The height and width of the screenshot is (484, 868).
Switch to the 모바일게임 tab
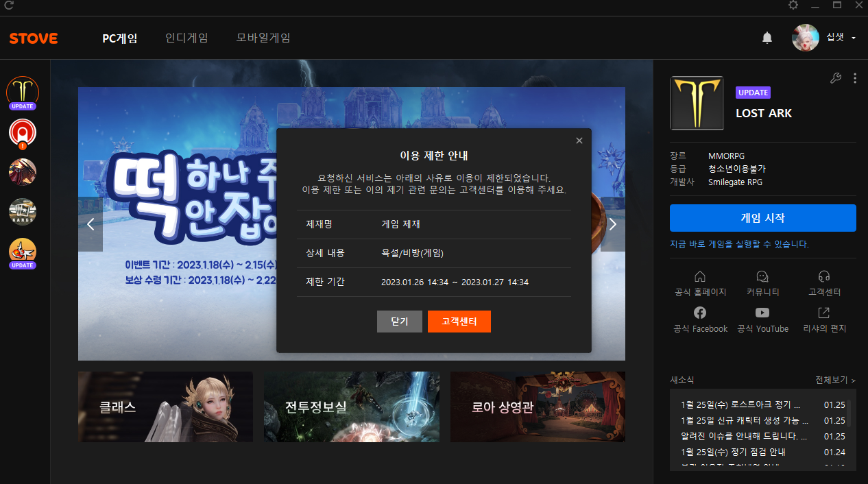click(x=263, y=38)
